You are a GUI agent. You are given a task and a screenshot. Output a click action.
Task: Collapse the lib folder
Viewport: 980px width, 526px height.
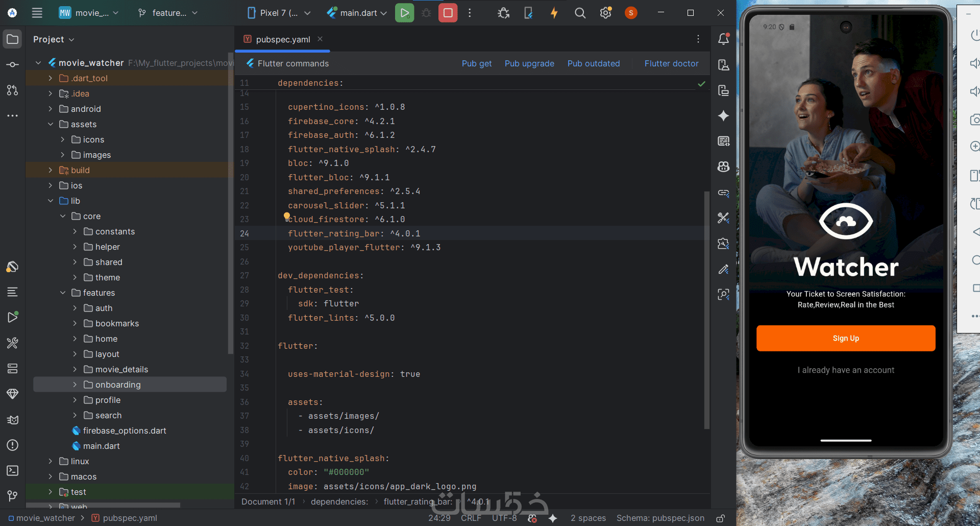point(51,201)
